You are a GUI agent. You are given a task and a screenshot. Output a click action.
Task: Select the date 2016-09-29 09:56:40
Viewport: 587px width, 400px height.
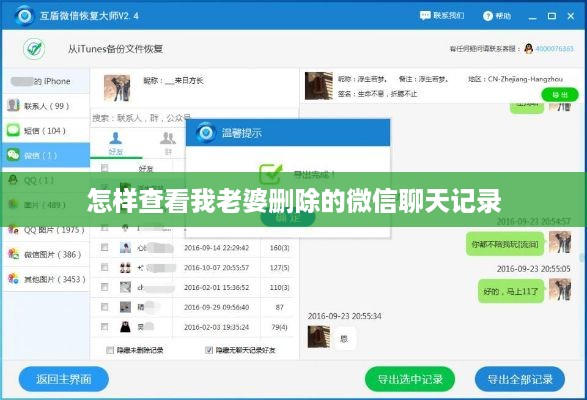(216, 307)
